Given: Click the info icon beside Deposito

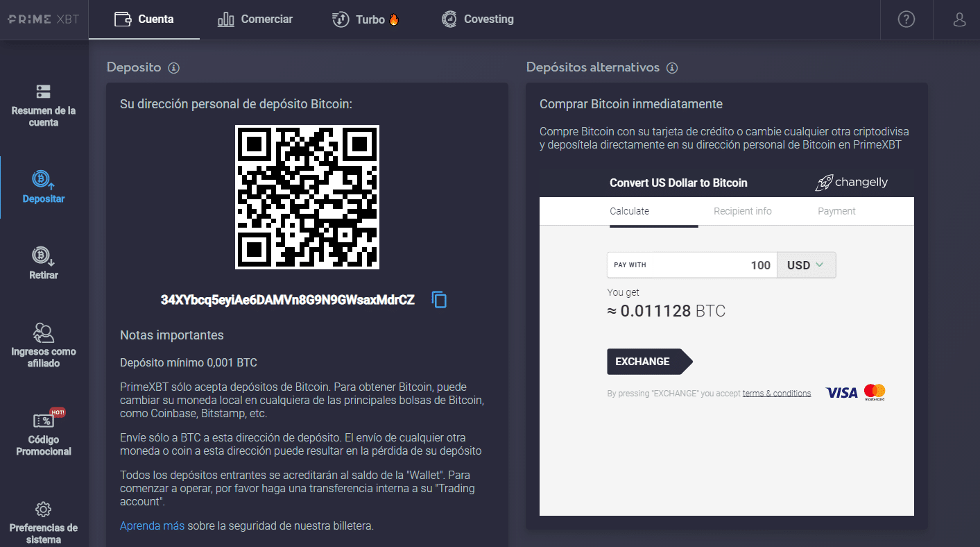Looking at the screenshot, I should (174, 68).
